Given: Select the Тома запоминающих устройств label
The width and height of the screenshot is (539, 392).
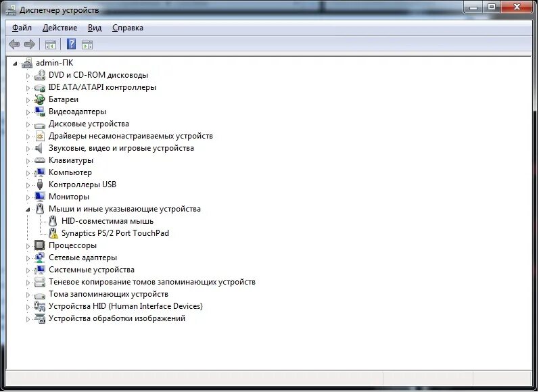Looking at the screenshot, I should [x=108, y=294].
